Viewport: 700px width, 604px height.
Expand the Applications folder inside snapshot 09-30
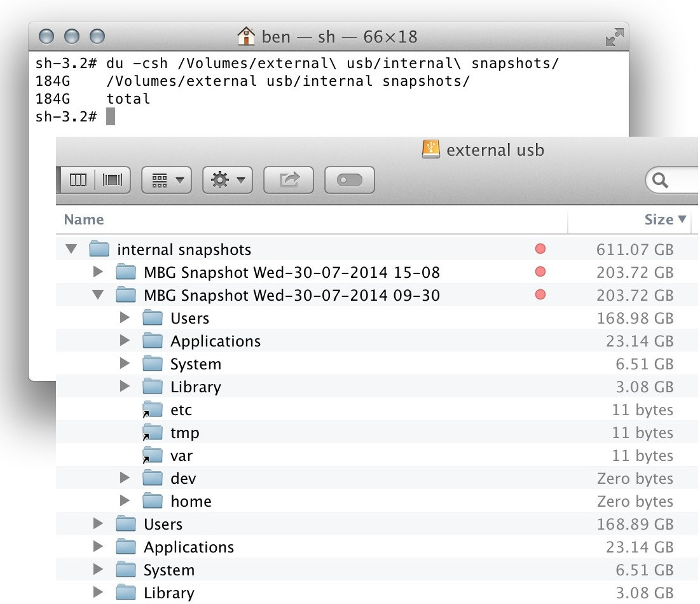click(x=125, y=341)
